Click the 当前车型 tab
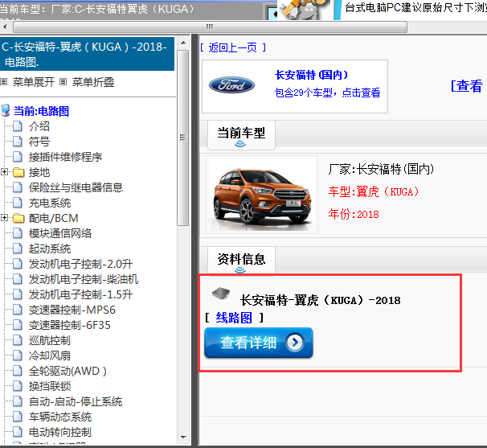The height and width of the screenshot is (448, 487). pos(241,135)
